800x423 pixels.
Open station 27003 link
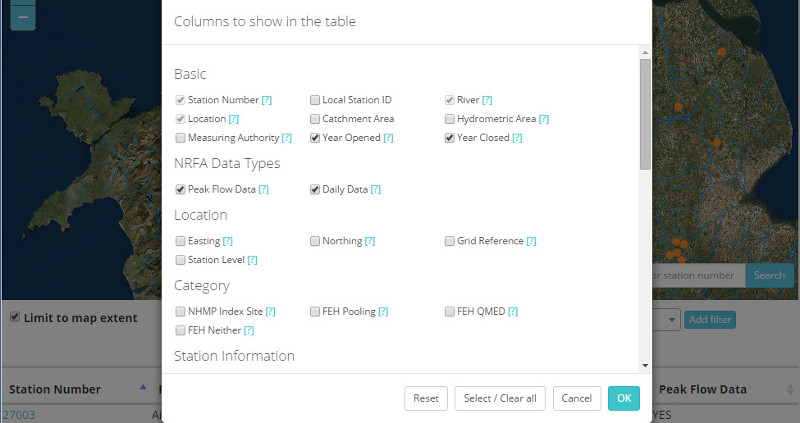tap(19, 415)
